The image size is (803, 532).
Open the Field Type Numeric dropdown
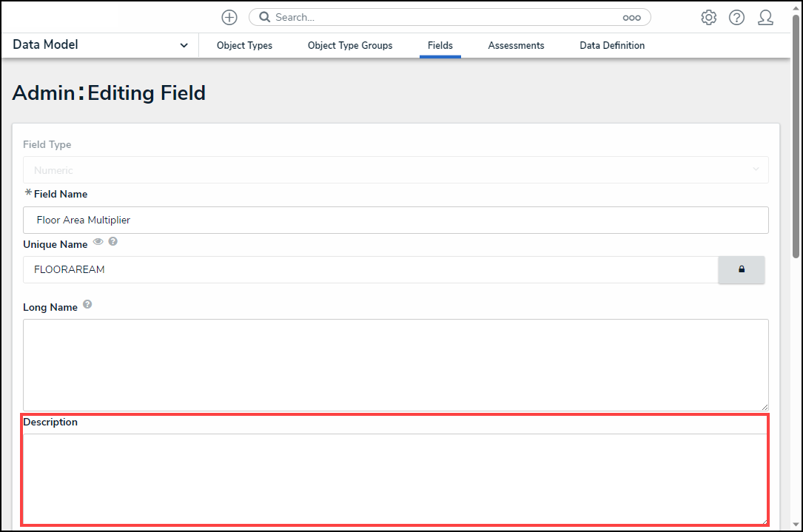(395, 170)
